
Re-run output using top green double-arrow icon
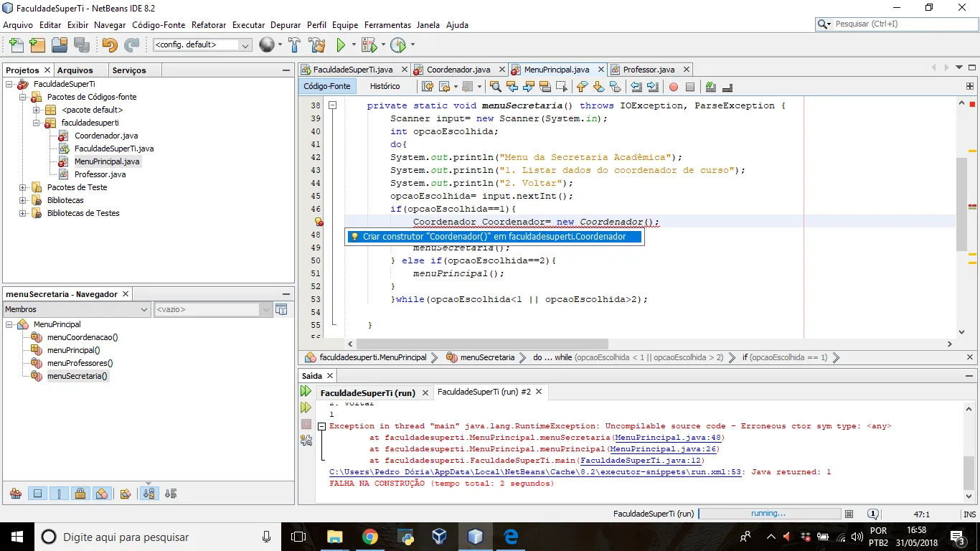(306, 392)
